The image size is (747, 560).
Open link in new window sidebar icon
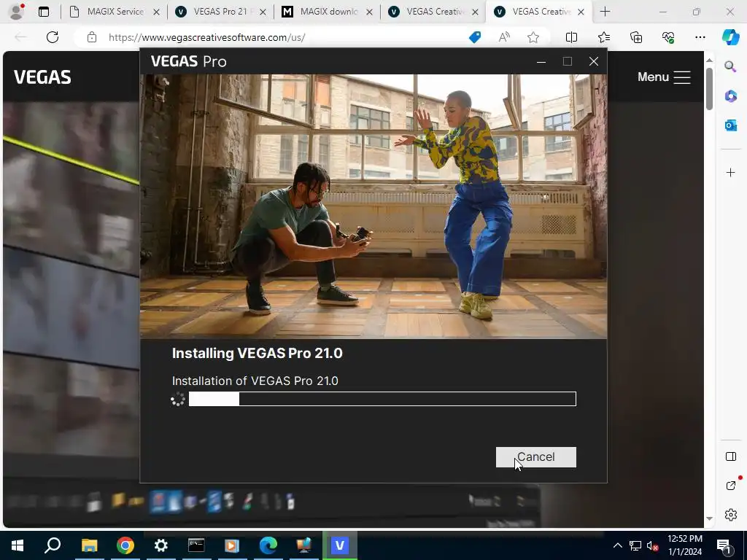[730, 485]
